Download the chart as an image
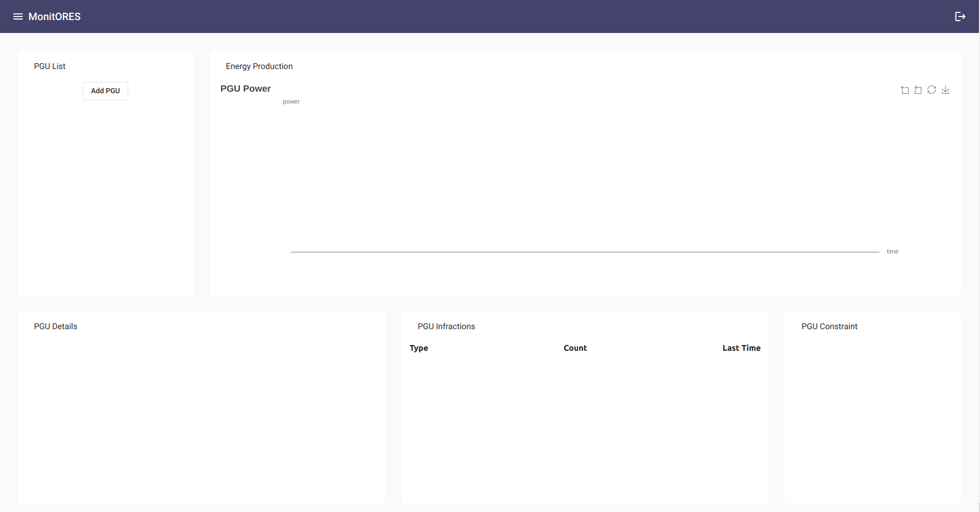Image resolution: width=980 pixels, height=512 pixels. 945,90
